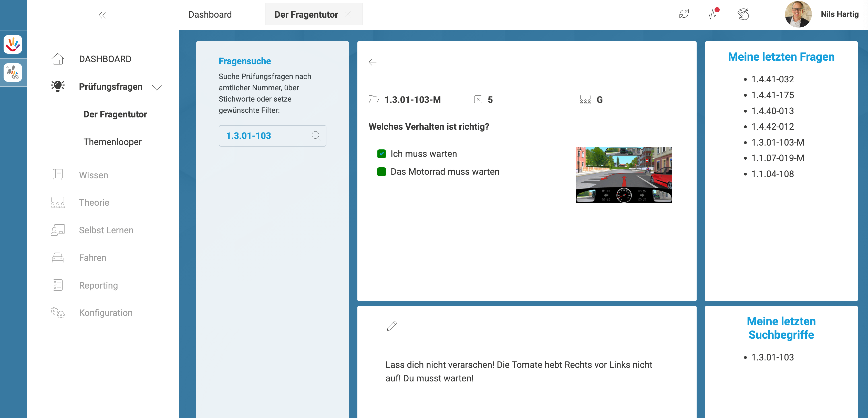Viewport: 868px width, 418px height.
Task: Expand the Wissen sidebar section
Action: [93, 175]
